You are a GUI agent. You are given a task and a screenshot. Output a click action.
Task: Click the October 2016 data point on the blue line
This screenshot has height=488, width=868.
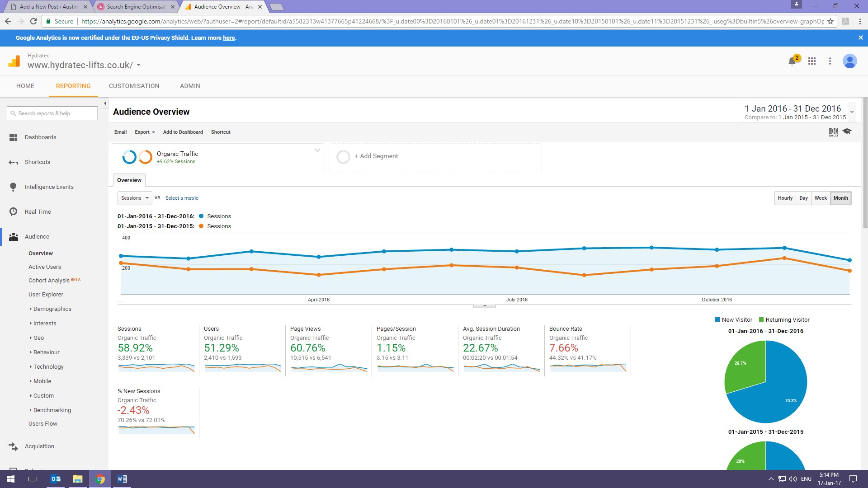pyautogui.click(x=717, y=250)
